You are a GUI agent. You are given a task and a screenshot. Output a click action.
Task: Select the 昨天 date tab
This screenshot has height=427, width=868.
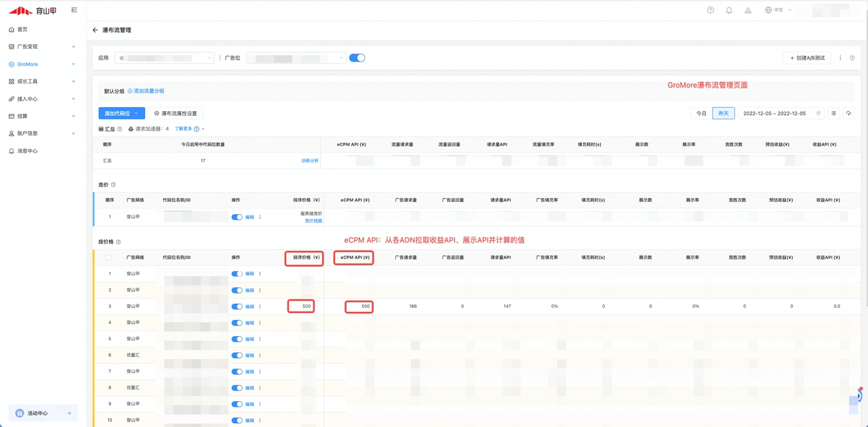pyautogui.click(x=724, y=113)
